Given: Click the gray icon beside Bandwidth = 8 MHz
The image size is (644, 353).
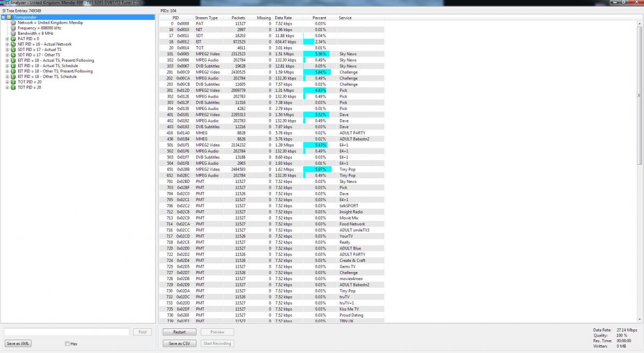Looking at the screenshot, I should pos(14,33).
